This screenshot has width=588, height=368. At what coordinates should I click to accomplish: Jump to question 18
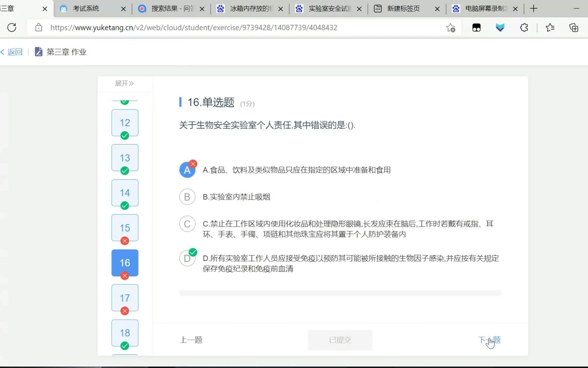click(125, 333)
